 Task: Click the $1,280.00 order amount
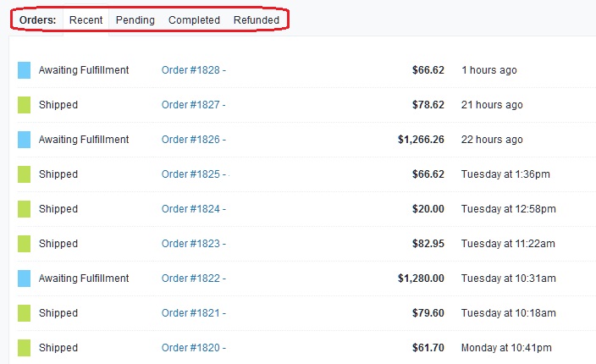point(421,279)
